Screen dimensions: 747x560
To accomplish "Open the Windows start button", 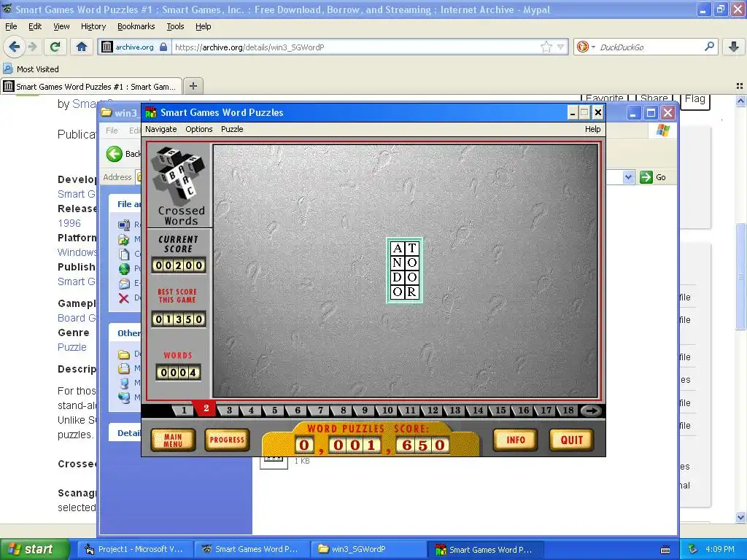I will [34, 549].
